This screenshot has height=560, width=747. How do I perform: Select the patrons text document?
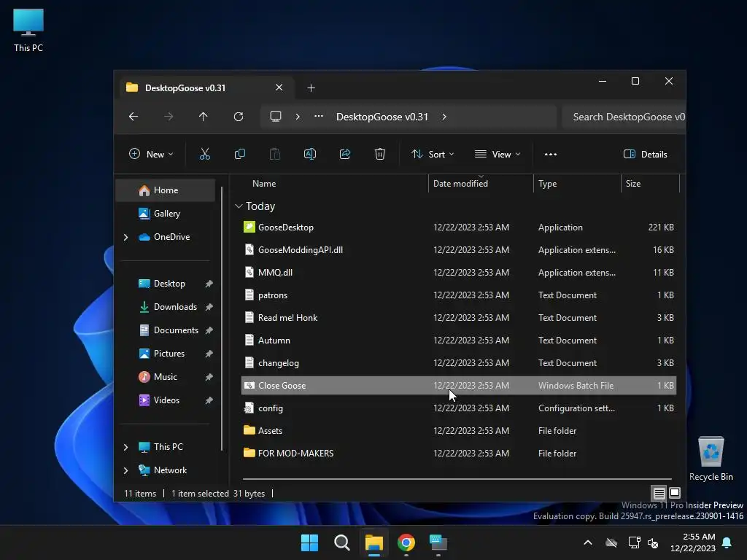click(459, 295)
